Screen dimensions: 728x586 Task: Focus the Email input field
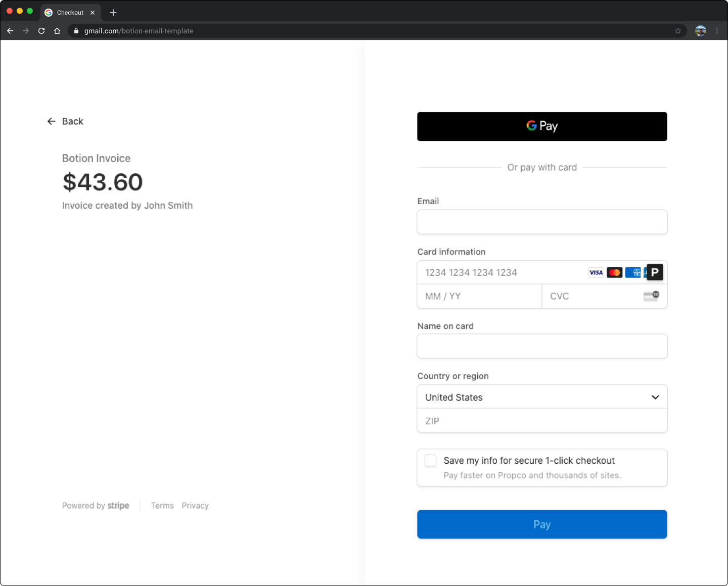click(x=542, y=222)
